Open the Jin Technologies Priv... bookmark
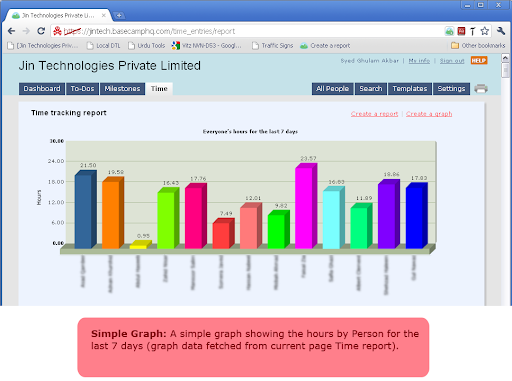The image size is (512, 381). pyautogui.click(x=43, y=46)
